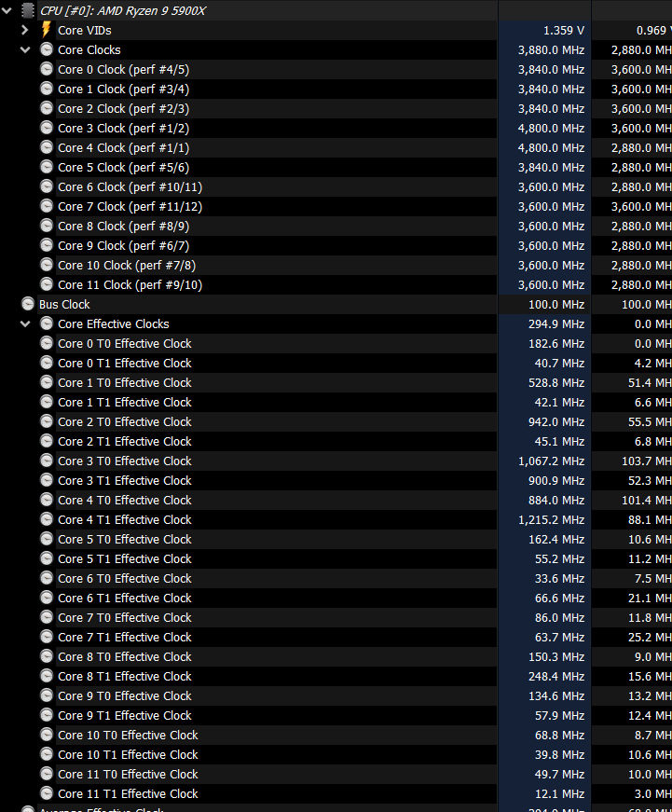Screen dimensions: 672x812
Task: Click the clock icon for Core 5 Clock
Action: (x=47, y=167)
